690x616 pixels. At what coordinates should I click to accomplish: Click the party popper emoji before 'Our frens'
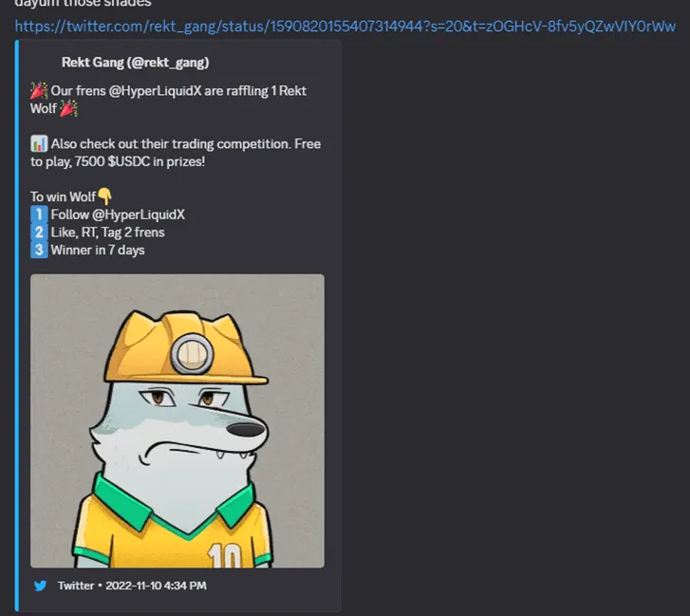(39, 90)
